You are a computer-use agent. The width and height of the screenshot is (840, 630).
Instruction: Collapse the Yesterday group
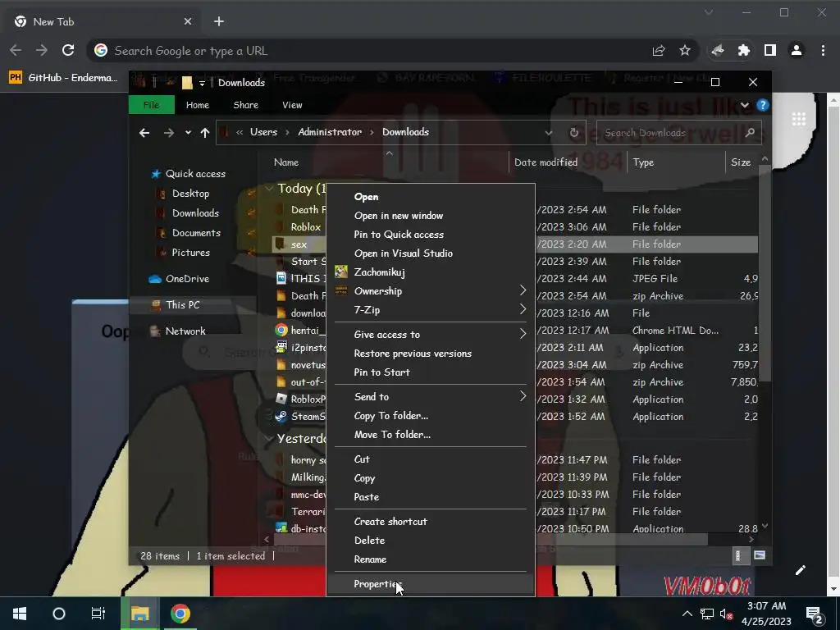coord(269,438)
